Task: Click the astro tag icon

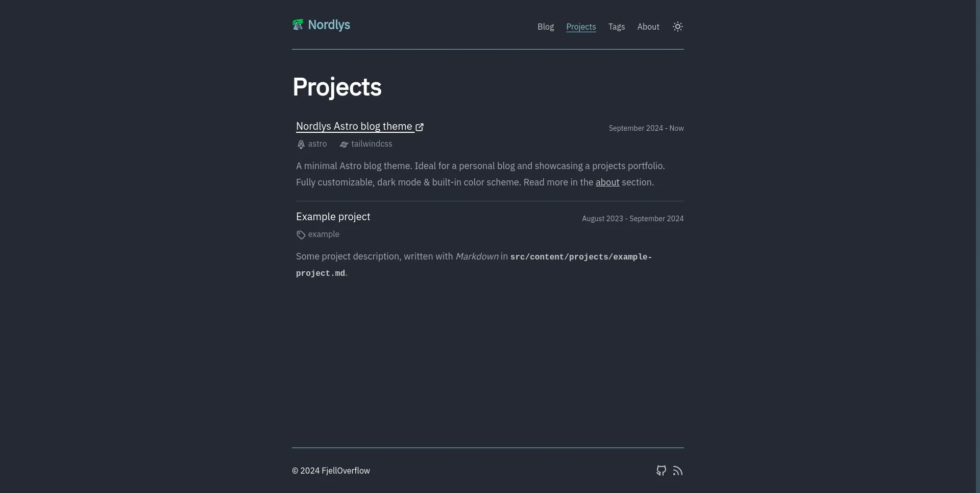Action: click(x=301, y=144)
